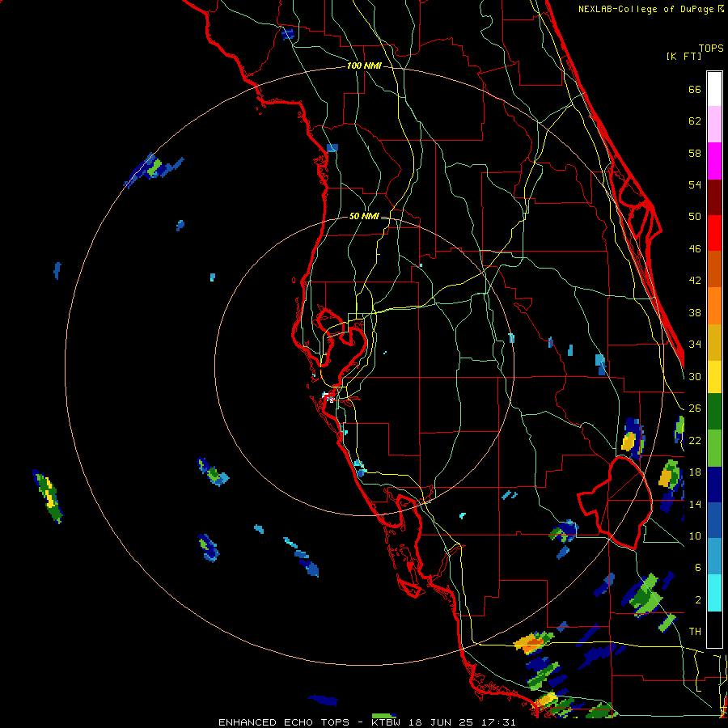Click the "50 NMI" range ring label
The image size is (728, 728).
363,216
